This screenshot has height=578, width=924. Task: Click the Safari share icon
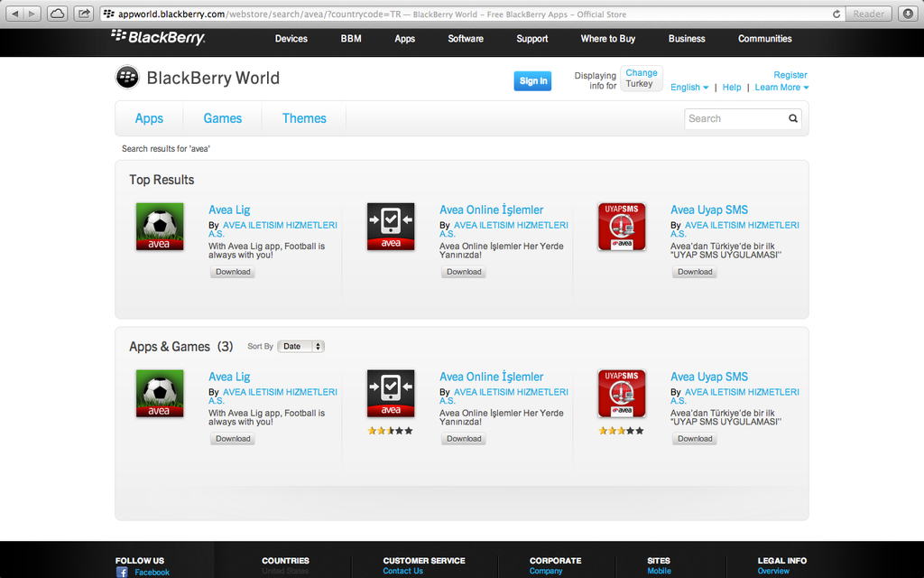[84, 14]
